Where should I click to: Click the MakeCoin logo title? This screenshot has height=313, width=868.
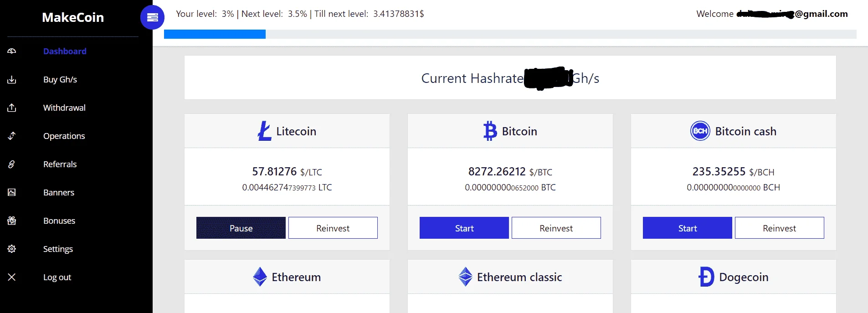(x=73, y=17)
